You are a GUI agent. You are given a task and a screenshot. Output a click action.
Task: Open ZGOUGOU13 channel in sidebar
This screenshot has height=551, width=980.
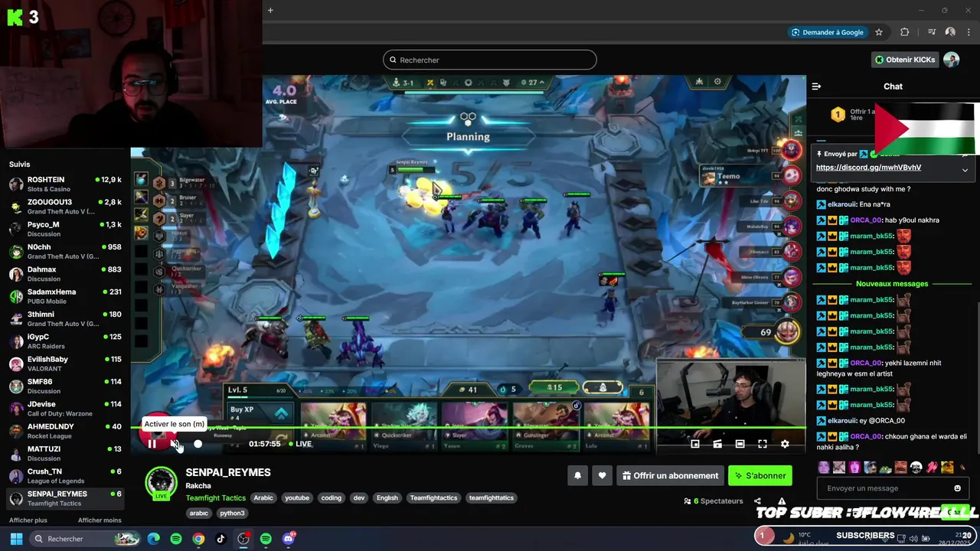[x=65, y=207]
